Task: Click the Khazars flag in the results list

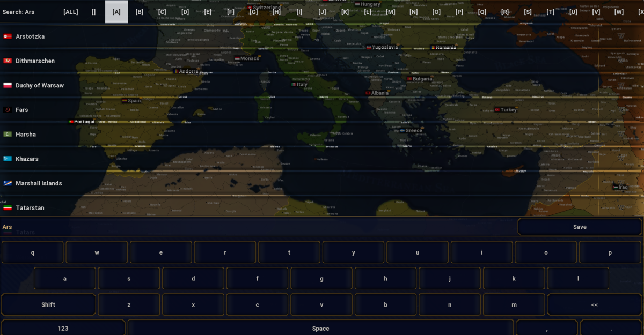Action: pos(8,159)
